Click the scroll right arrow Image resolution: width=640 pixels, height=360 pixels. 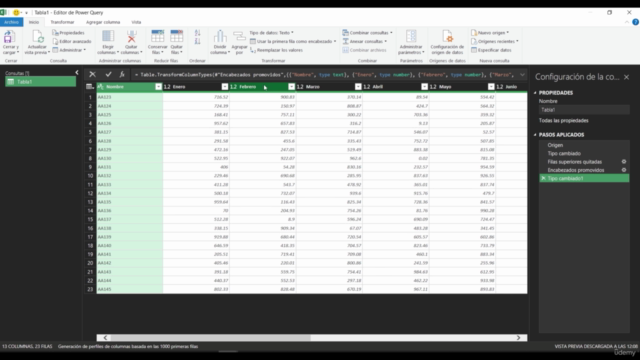(519, 338)
